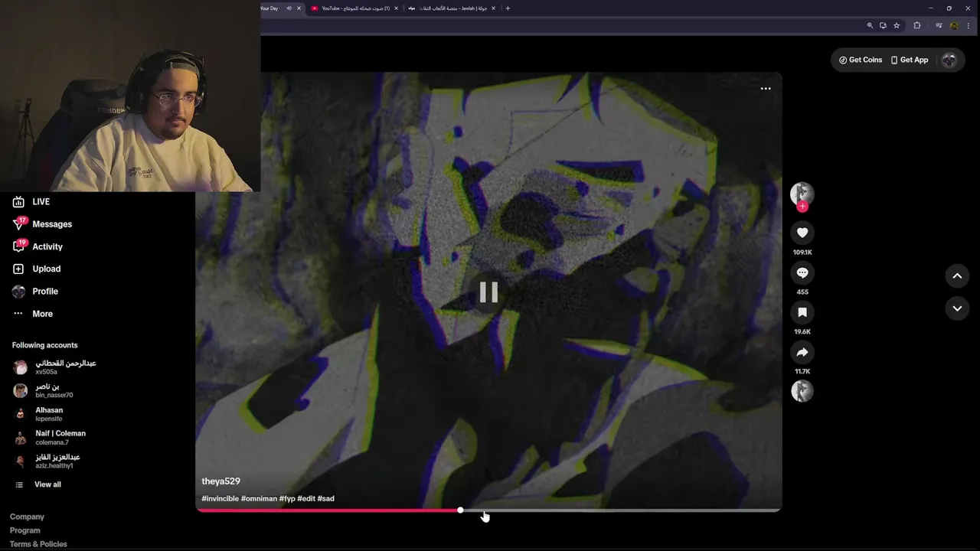980x551 pixels.
Task: Open the Upload page icon
Action: 18,269
